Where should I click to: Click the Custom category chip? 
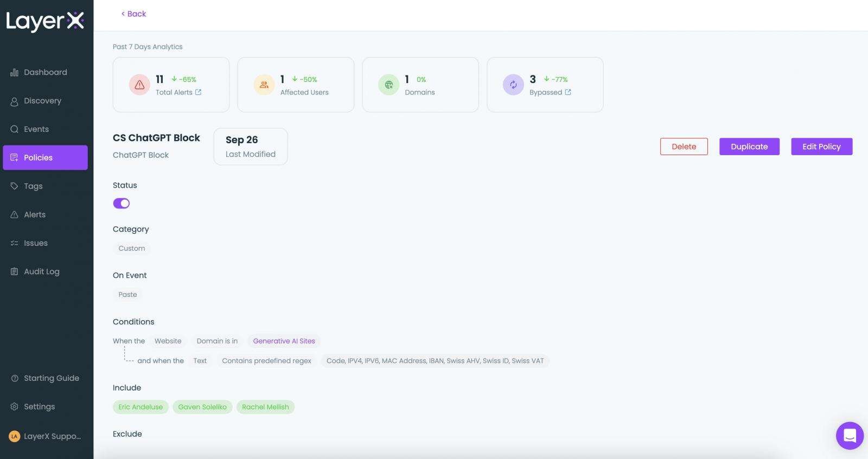point(132,248)
